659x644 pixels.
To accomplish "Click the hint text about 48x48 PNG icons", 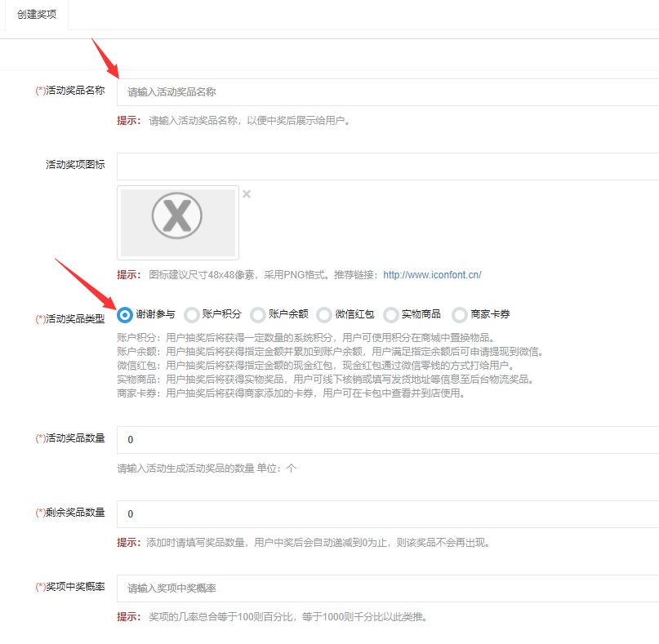I will (299, 275).
